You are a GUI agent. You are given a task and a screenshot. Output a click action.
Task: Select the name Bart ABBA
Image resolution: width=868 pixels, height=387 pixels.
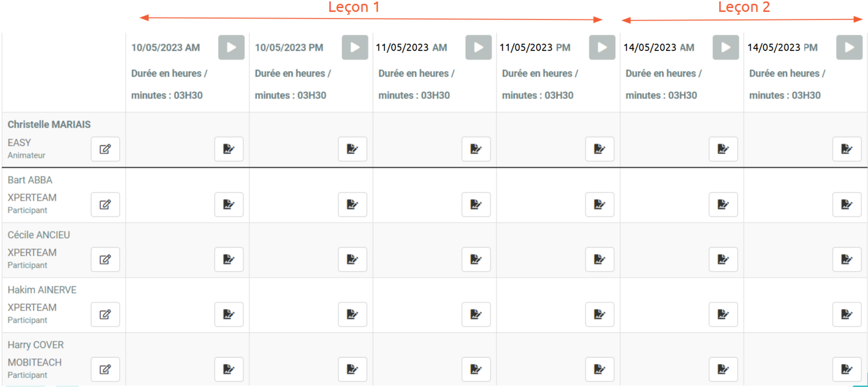coord(30,180)
